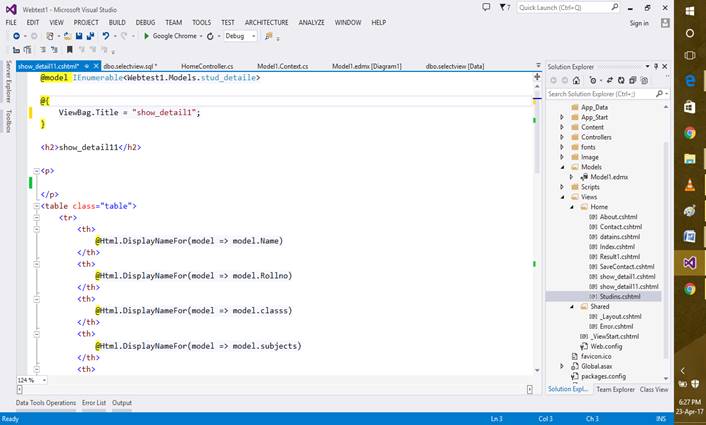Click the Undo arrow in toolbar
The width and height of the screenshot is (706, 425).
[106, 36]
